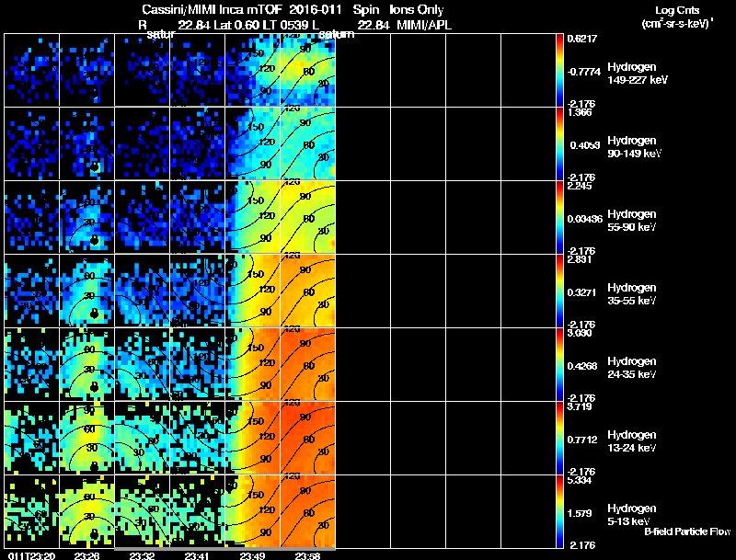Click the '23:32' time axis label
The image size is (736, 560).
(x=142, y=556)
